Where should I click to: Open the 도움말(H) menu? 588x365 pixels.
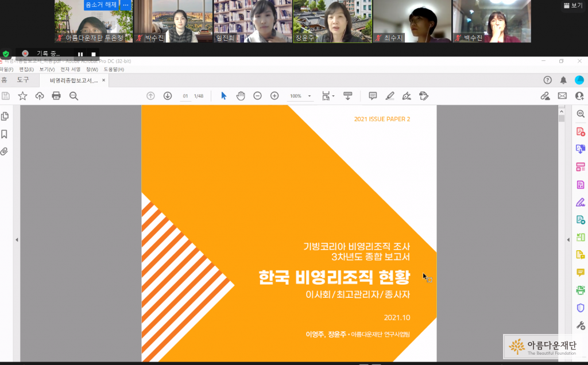pos(114,69)
